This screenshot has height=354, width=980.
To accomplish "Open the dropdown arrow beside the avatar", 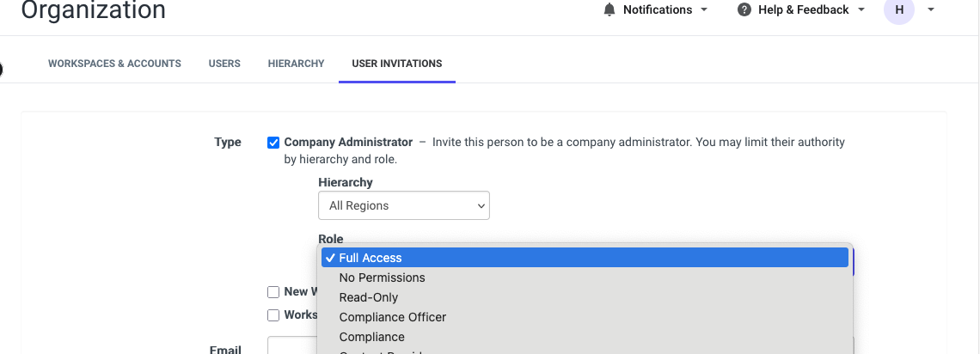I will tap(931, 10).
